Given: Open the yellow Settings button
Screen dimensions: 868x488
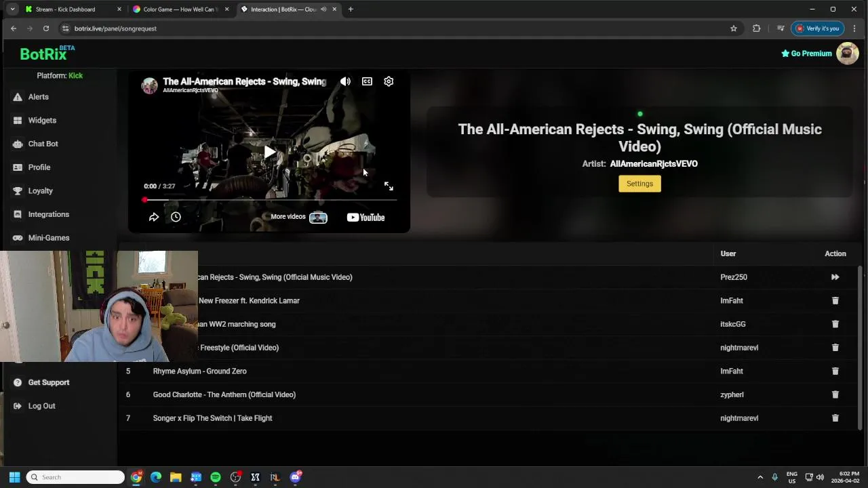Looking at the screenshot, I should tap(639, 184).
